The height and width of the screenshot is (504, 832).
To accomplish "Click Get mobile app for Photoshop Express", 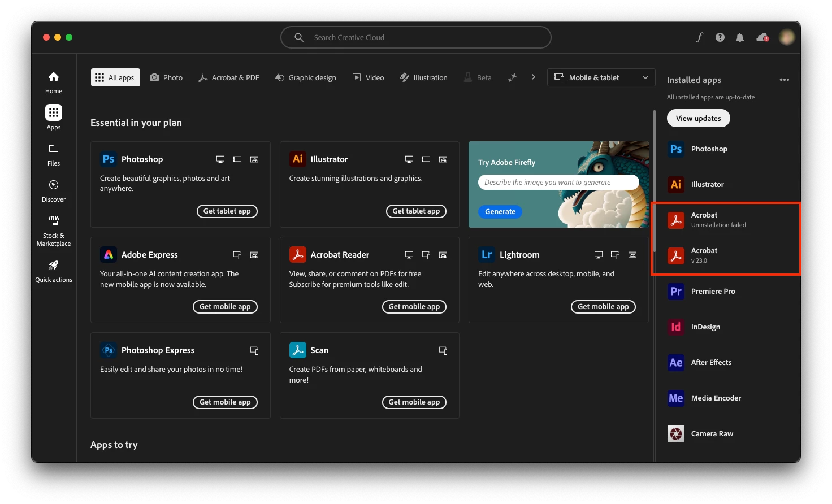I will [225, 402].
